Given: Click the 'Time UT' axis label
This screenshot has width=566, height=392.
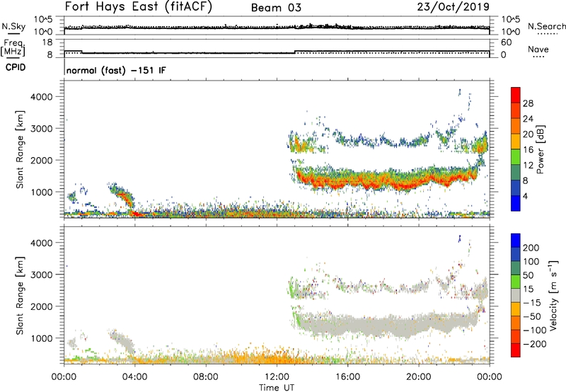Looking at the screenshot, I should (x=277, y=388).
